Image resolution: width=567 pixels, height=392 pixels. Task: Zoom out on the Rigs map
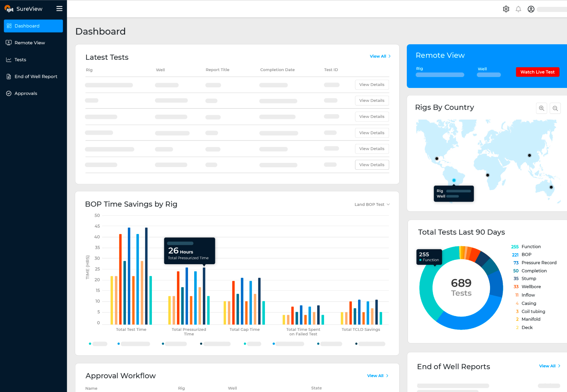click(555, 108)
